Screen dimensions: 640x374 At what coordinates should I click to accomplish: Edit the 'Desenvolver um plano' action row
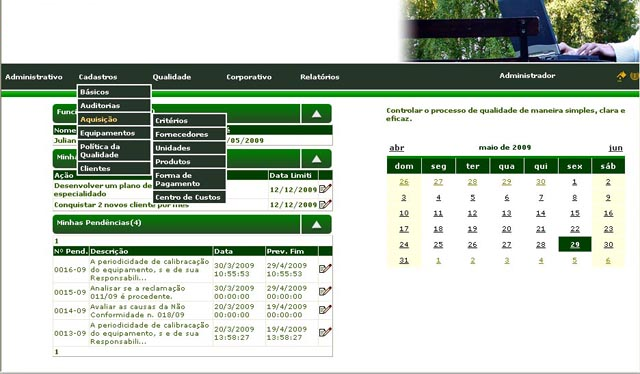point(325,189)
